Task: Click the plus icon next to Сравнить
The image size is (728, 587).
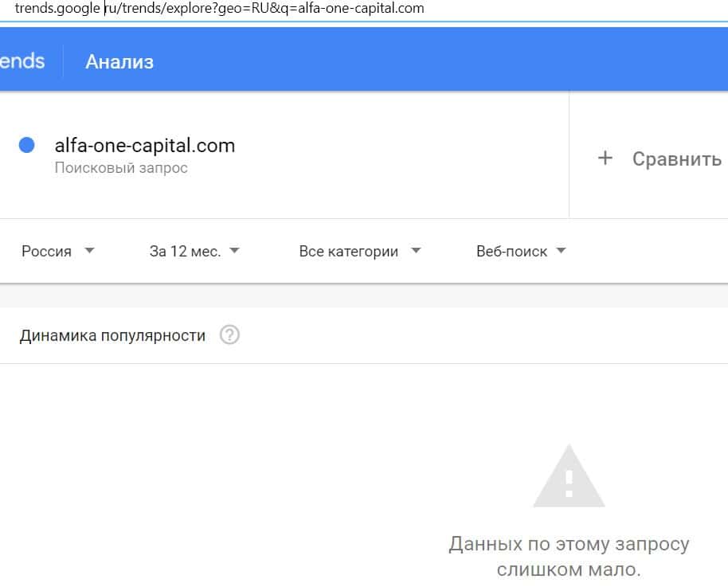Action: (x=605, y=158)
